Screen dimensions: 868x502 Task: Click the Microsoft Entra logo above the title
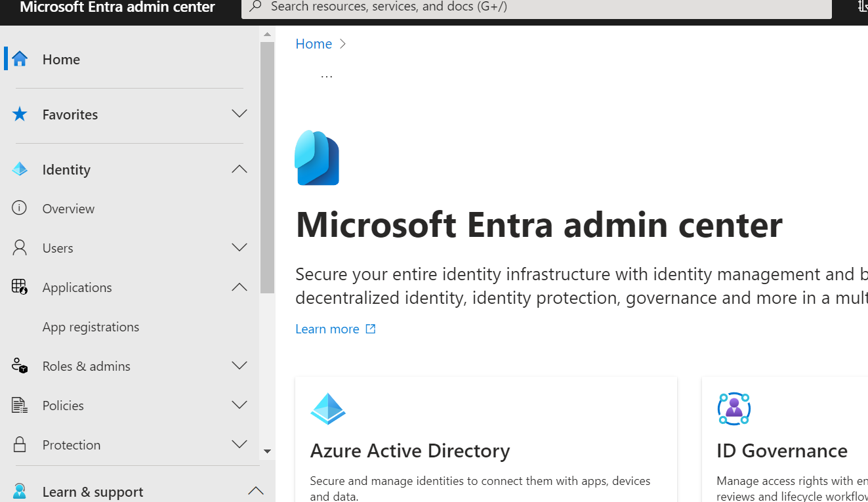(x=317, y=157)
